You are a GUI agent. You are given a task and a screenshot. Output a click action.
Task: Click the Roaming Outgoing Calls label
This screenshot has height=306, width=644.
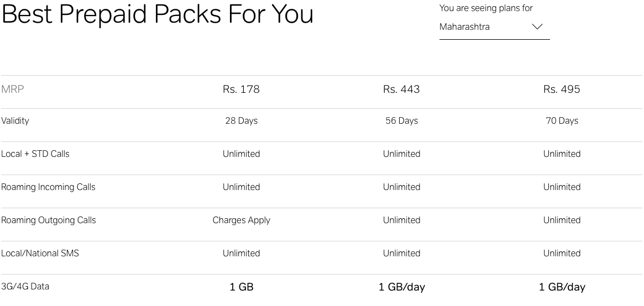[x=49, y=220]
